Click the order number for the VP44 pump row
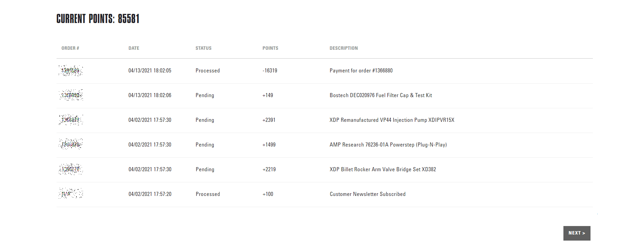Screen dimensions: 644x246 coord(70,120)
